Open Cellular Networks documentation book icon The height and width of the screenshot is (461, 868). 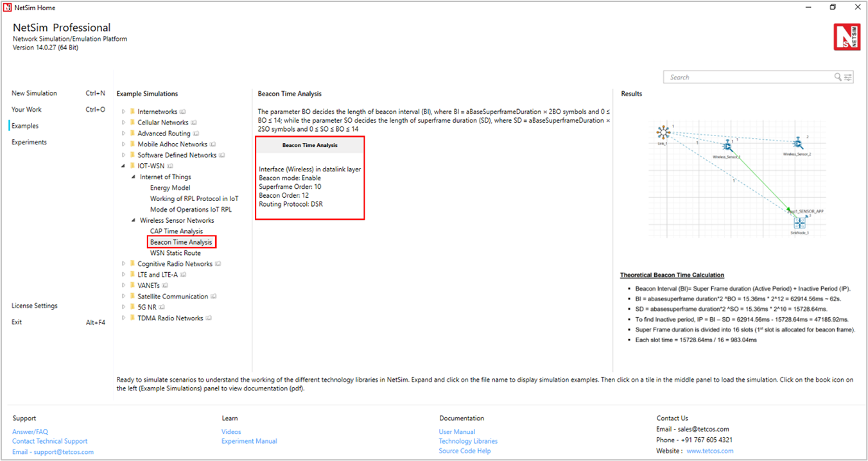[195, 123]
